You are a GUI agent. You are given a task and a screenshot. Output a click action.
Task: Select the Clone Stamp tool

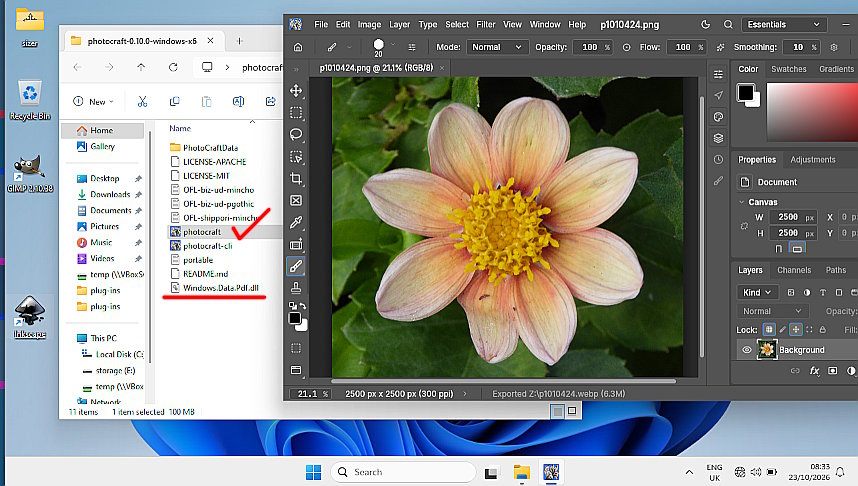pyautogui.click(x=296, y=288)
